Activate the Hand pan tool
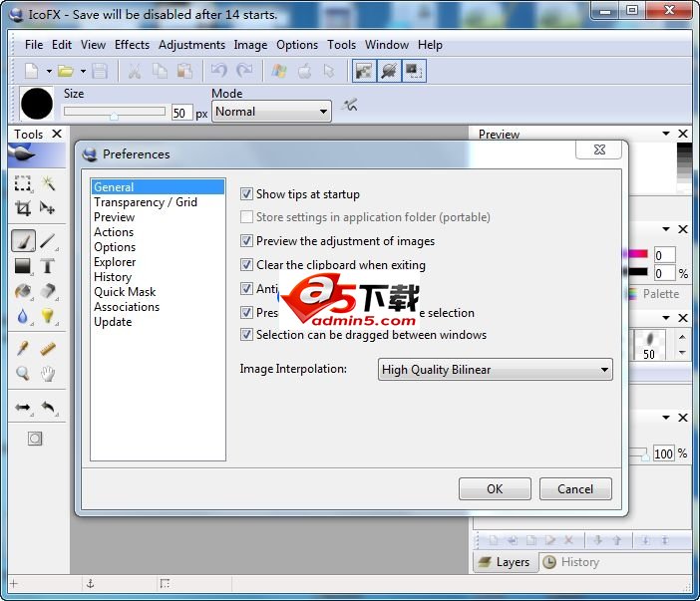 48,374
